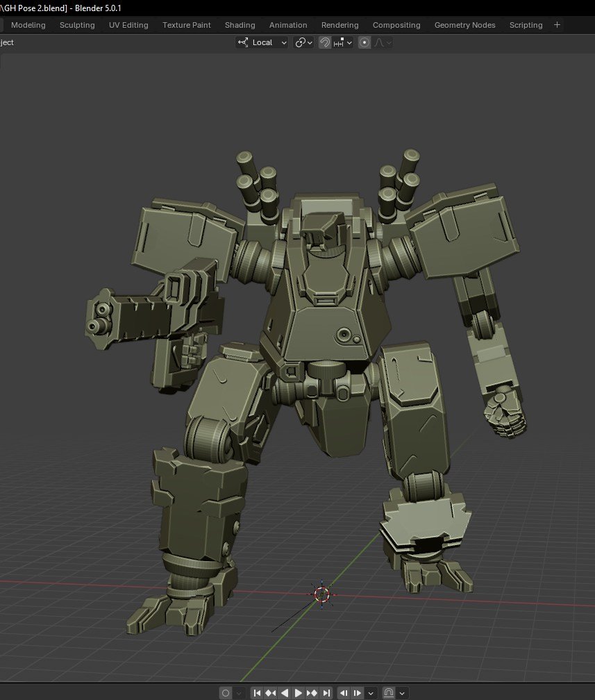Jump to the start frame
Image resolution: width=595 pixels, height=700 pixels.
[257, 693]
